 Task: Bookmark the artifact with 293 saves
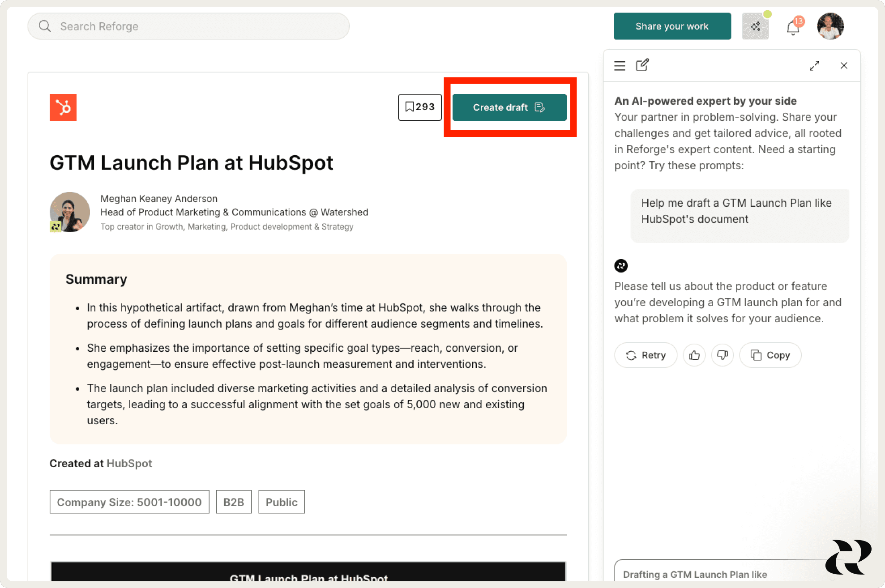pyautogui.click(x=419, y=107)
